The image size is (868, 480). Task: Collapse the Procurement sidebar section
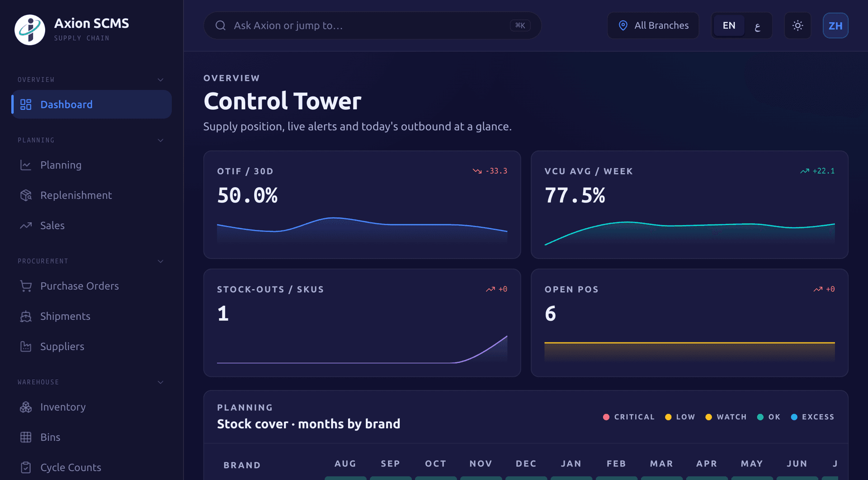(160, 261)
